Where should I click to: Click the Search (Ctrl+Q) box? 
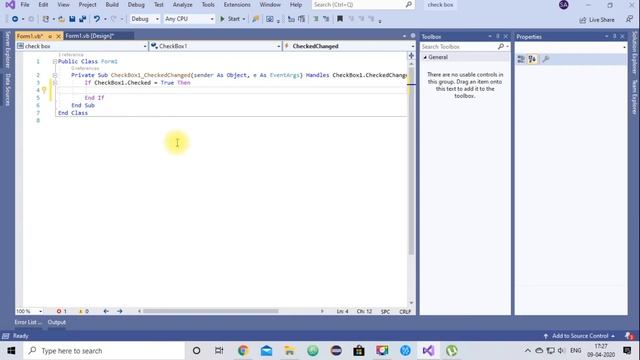pos(362,4)
